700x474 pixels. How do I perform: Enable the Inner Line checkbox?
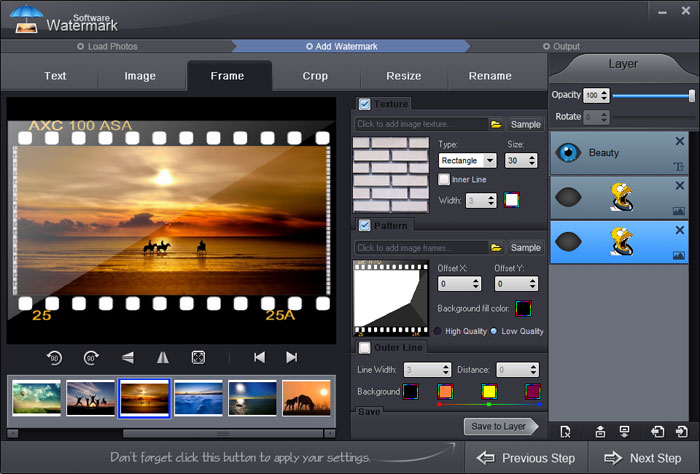[x=443, y=179]
